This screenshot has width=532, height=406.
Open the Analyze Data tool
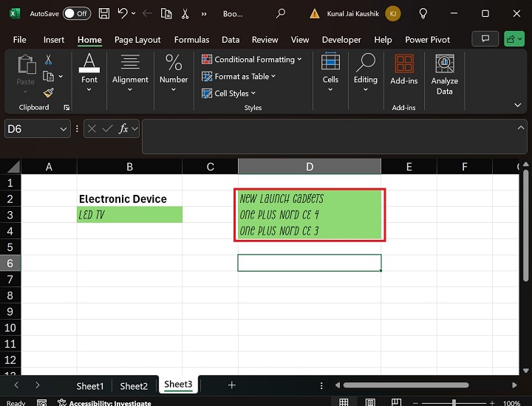point(444,75)
